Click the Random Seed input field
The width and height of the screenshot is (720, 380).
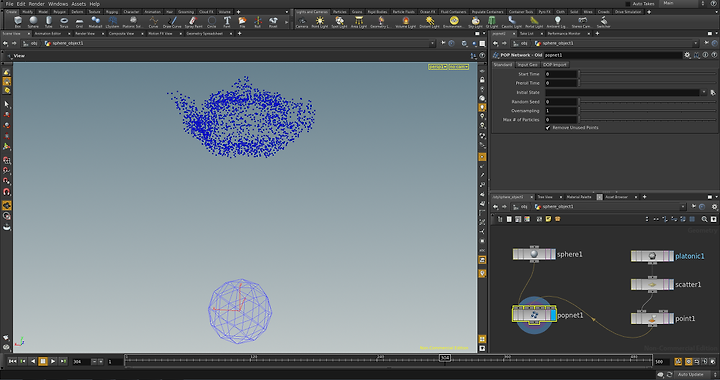(x=561, y=101)
